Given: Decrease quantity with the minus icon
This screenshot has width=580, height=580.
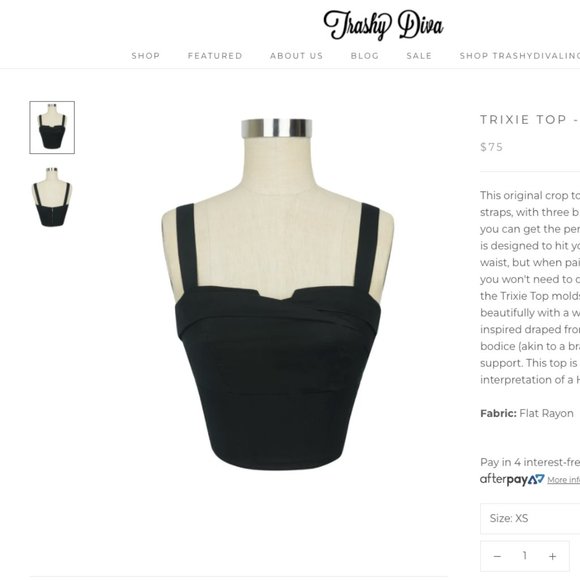Looking at the screenshot, I should pyautogui.click(x=497, y=556).
